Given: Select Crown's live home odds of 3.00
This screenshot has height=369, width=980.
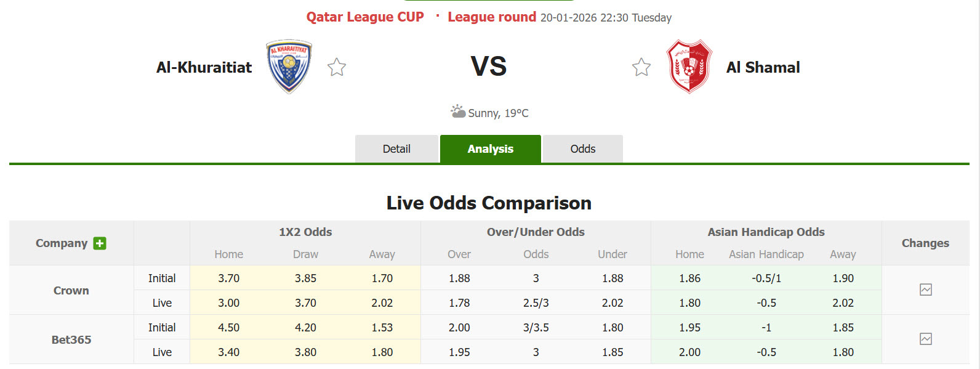Looking at the screenshot, I should (x=228, y=302).
